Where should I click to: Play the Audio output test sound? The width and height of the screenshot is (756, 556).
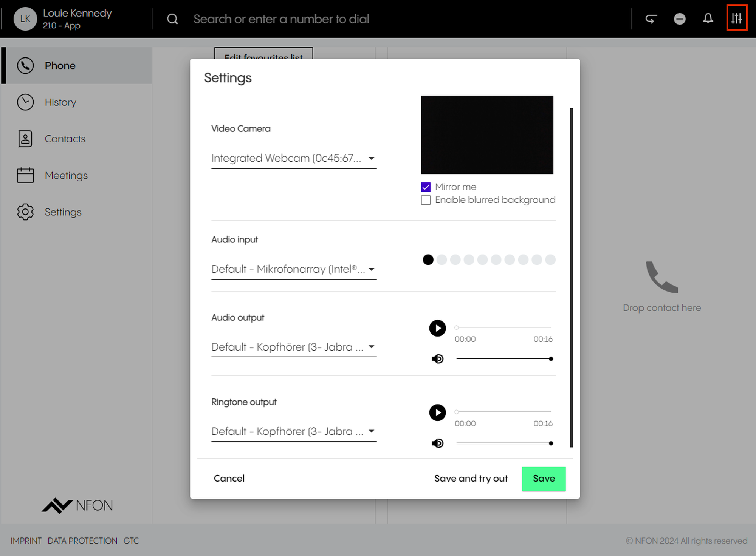tap(437, 328)
